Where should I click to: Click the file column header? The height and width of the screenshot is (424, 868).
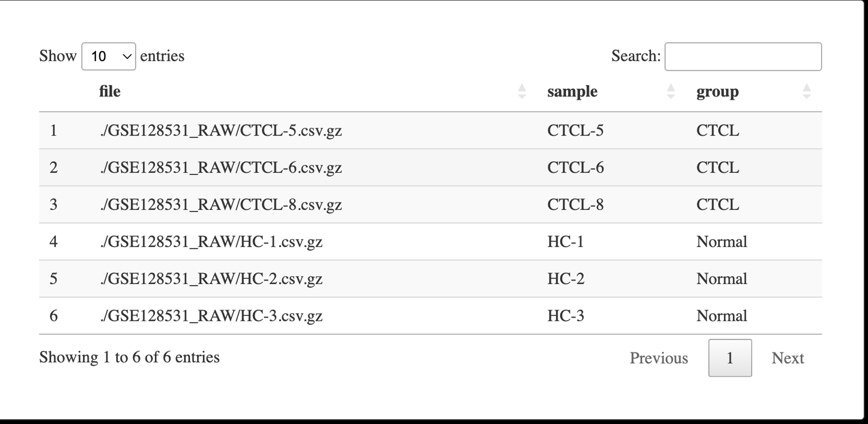click(110, 91)
